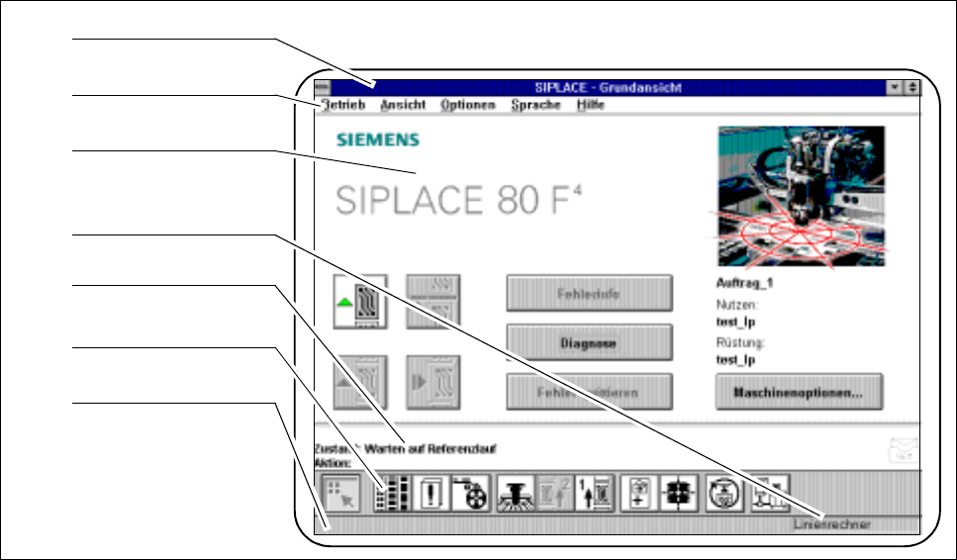Click the Diagnose button
957x560 pixels.
(590, 343)
